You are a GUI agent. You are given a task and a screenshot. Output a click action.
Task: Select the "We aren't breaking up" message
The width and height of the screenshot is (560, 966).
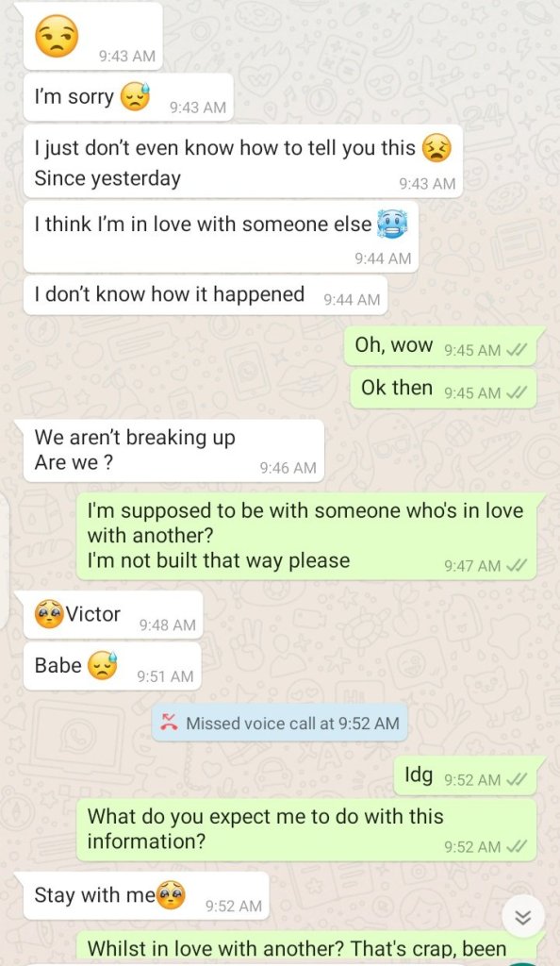173,451
